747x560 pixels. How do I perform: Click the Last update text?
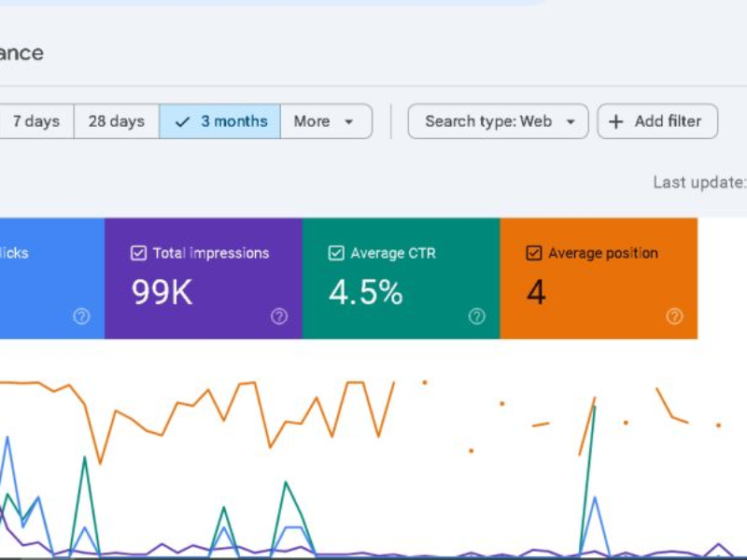tap(698, 182)
